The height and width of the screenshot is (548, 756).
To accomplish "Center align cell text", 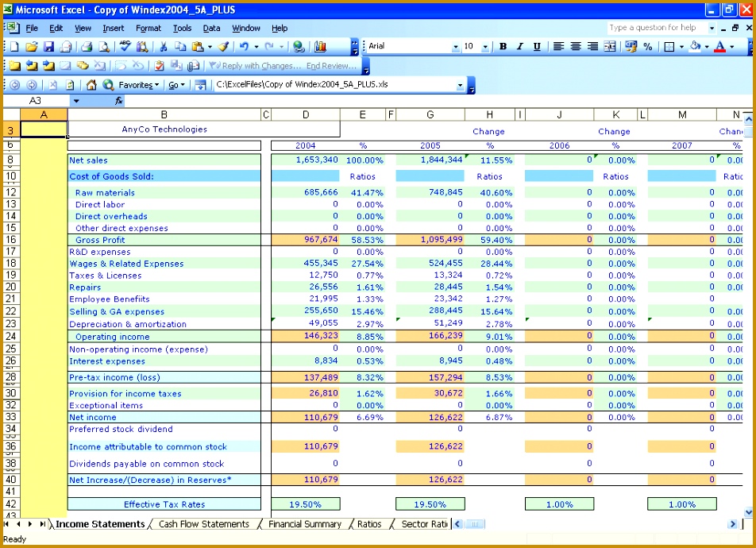I will click(x=576, y=46).
